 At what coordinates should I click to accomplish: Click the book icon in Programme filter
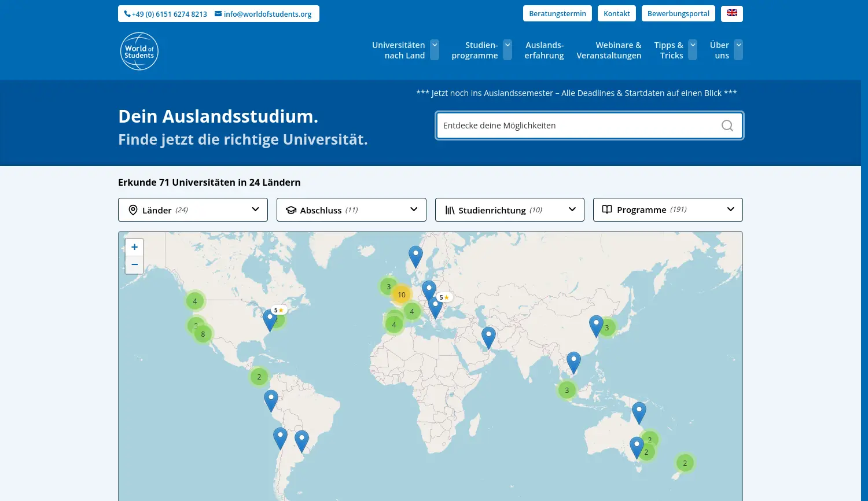(x=606, y=209)
